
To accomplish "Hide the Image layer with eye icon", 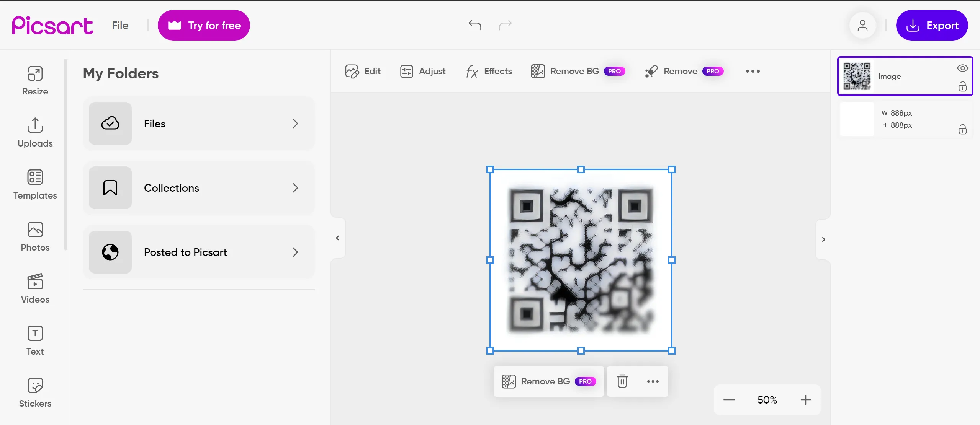I will point(962,68).
